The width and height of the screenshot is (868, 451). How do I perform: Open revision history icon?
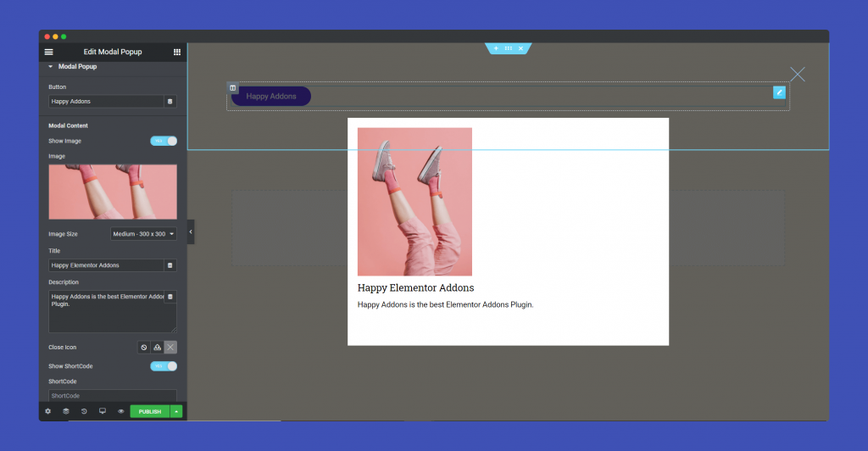[84, 412]
